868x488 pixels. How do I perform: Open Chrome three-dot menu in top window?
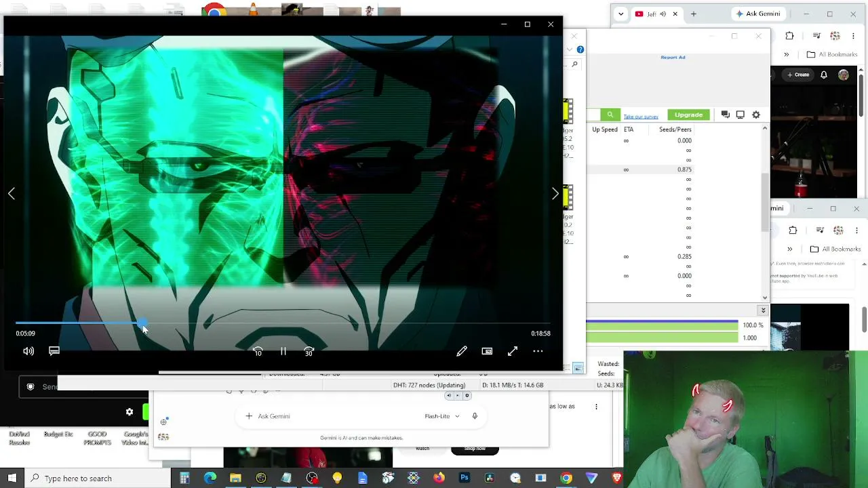point(852,36)
